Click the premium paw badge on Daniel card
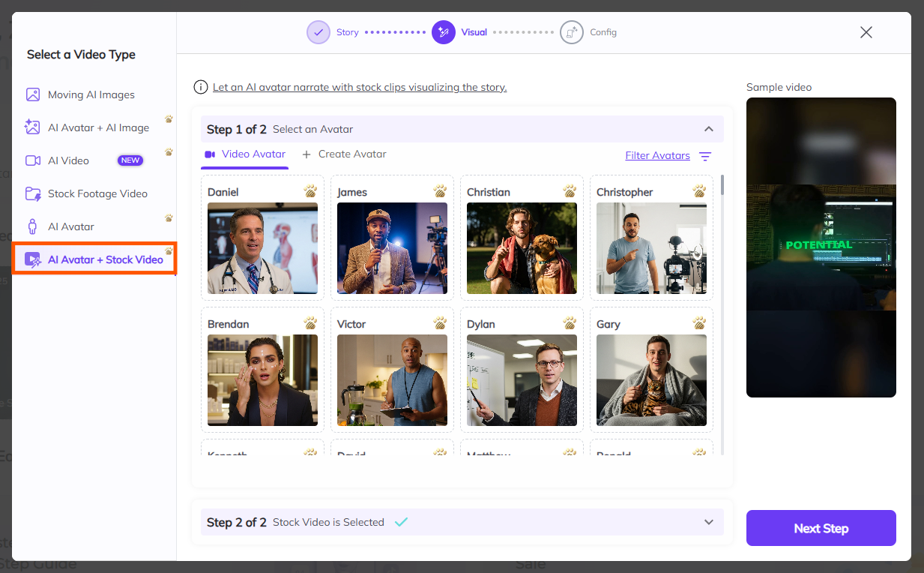Viewport: 924px width, 573px height. click(310, 191)
